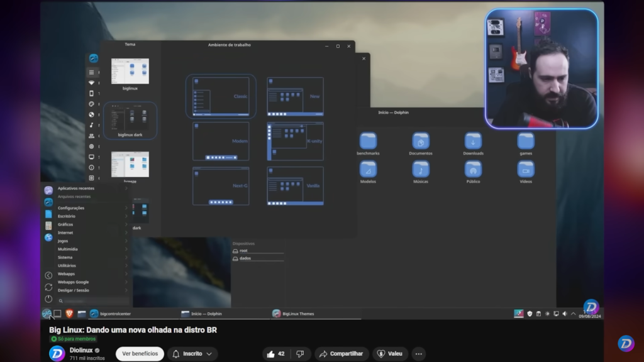Pick the Next-G desktop layout

pyautogui.click(x=221, y=186)
